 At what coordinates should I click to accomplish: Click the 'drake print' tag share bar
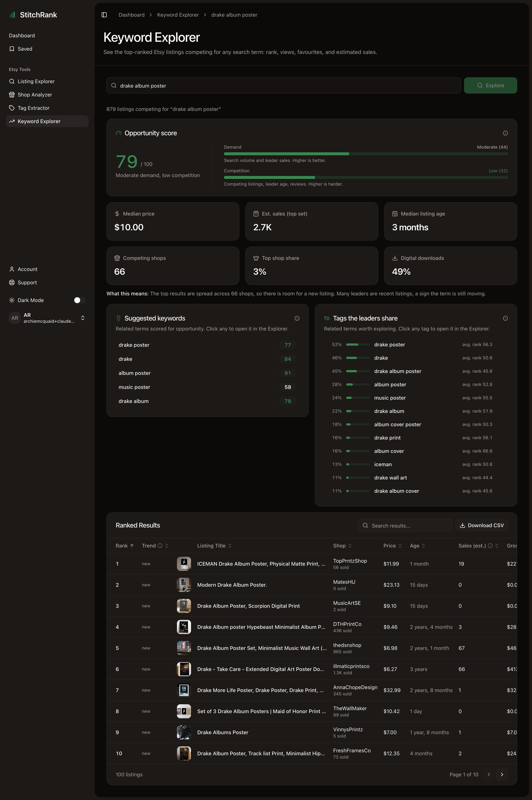[358, 438]
